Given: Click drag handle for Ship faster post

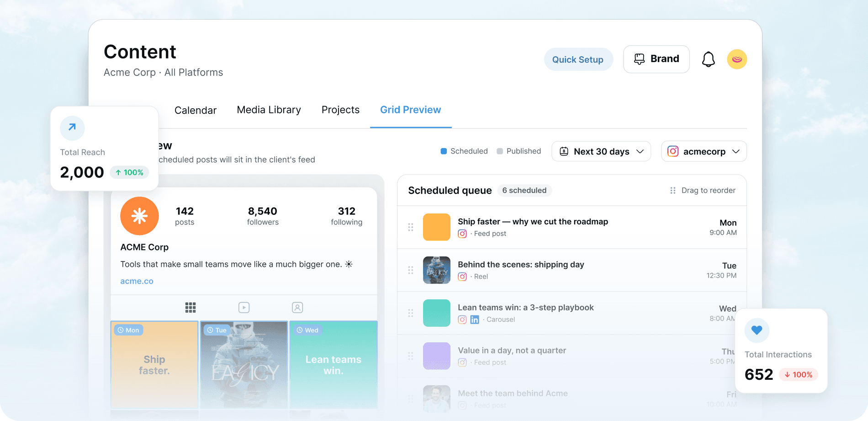Looking at the screenshot, I should 411,227.
